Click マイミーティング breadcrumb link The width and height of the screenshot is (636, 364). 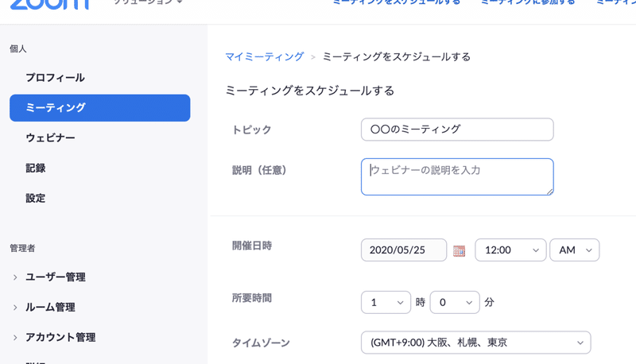pyautogui.click(x=265, y=57)
